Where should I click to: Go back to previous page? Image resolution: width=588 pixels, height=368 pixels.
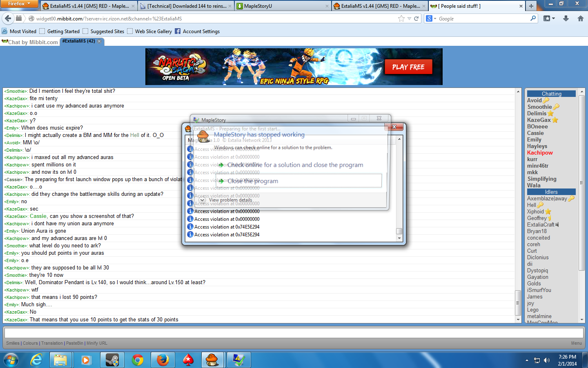tap(8, 18)
